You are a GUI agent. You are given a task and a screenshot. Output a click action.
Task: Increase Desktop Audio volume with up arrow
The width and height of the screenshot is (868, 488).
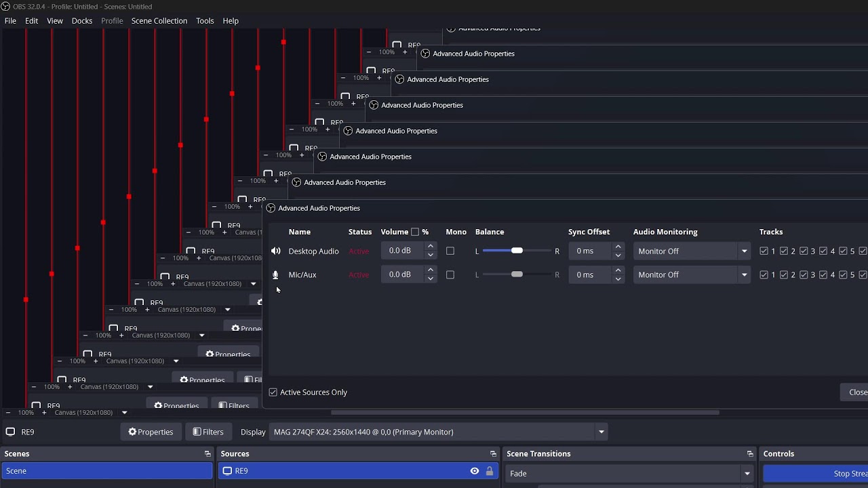pyautogui.click(x=431, y=247)
